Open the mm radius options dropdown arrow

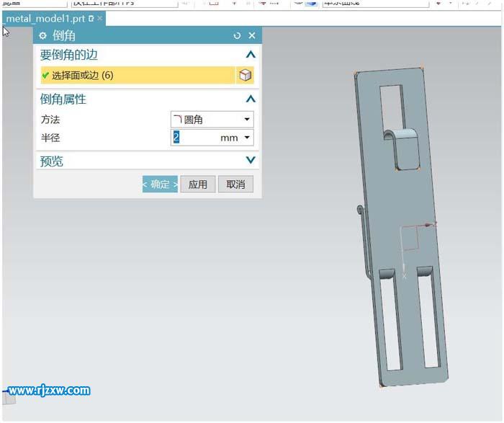click(247, 138)
